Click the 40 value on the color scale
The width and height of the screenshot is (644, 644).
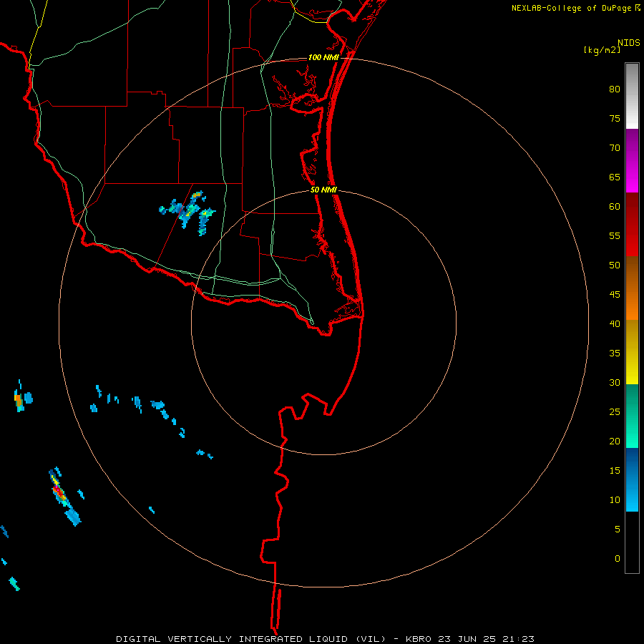pyautogui.click(x=615, y=323)
